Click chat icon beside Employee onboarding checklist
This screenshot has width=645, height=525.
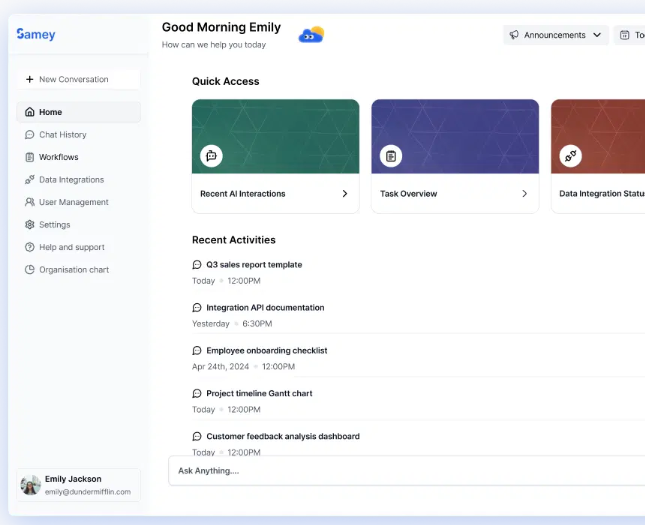click(x=197, y=351)
